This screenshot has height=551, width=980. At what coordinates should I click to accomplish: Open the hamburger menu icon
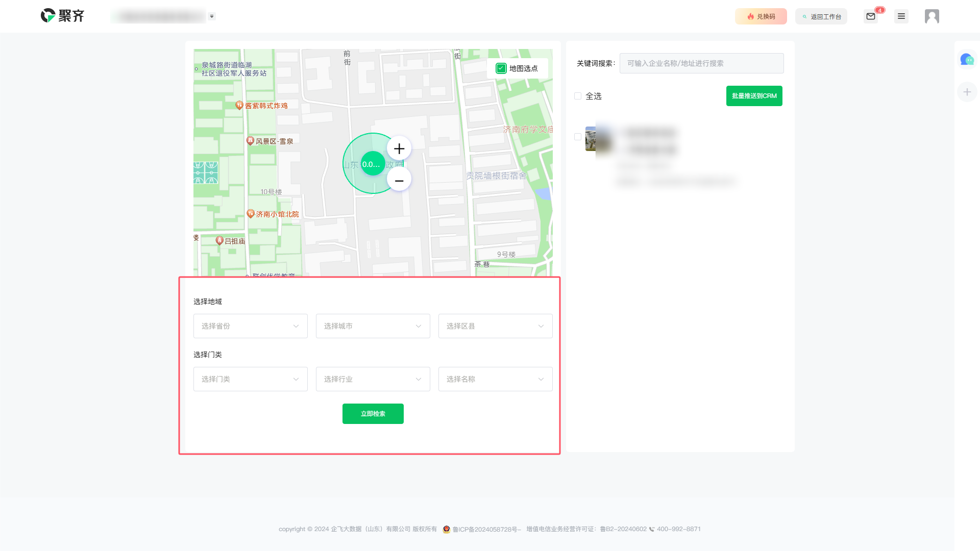(901, 16)
